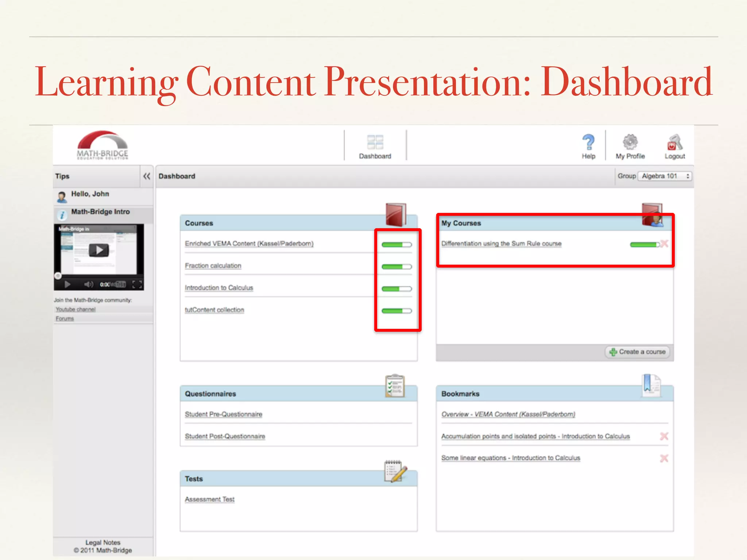Click the Create a course button
Viewport: 747px width, 560px height.
click(x=638, y=352)
